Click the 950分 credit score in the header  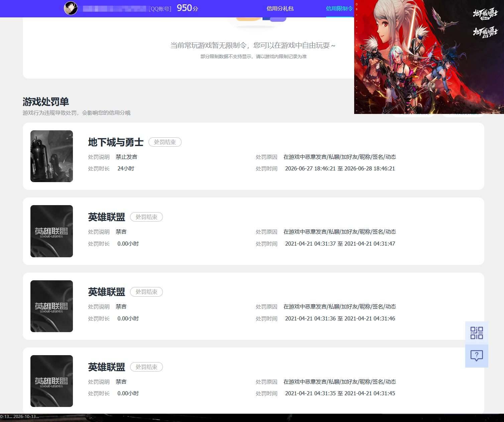point(187,8)
